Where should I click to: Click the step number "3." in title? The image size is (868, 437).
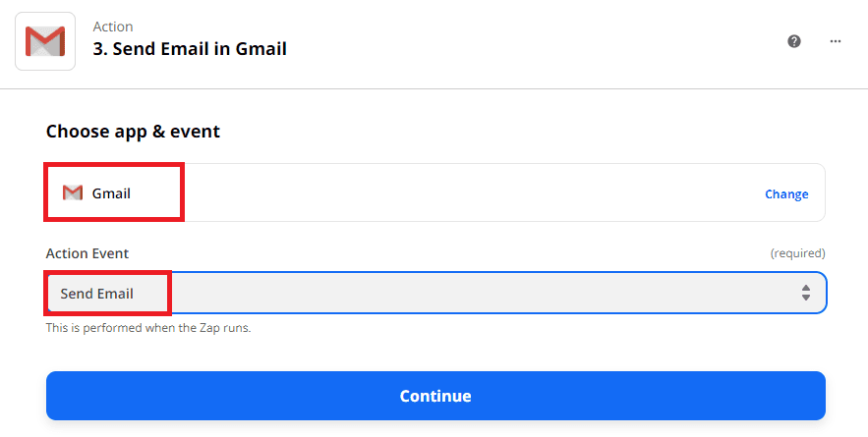(100, 49)
